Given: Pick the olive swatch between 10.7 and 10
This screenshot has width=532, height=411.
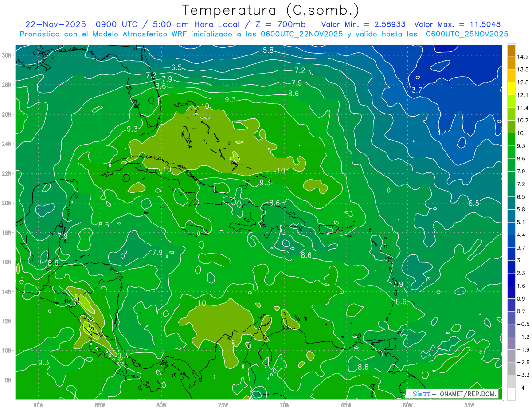Looking at the screenshot, I should click(511, 127).
